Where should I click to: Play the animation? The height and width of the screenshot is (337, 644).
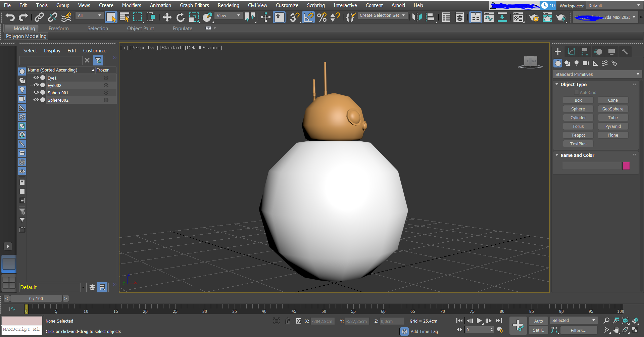coord(479,321)
